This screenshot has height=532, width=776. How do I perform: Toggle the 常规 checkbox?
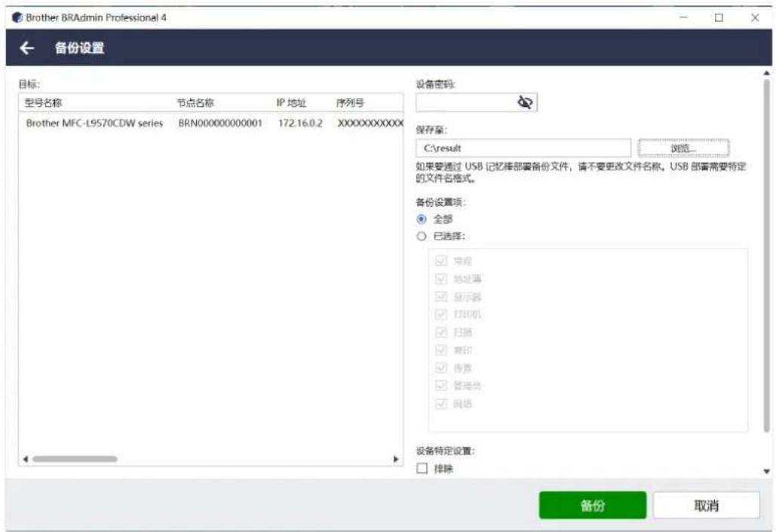coord(440,261)
